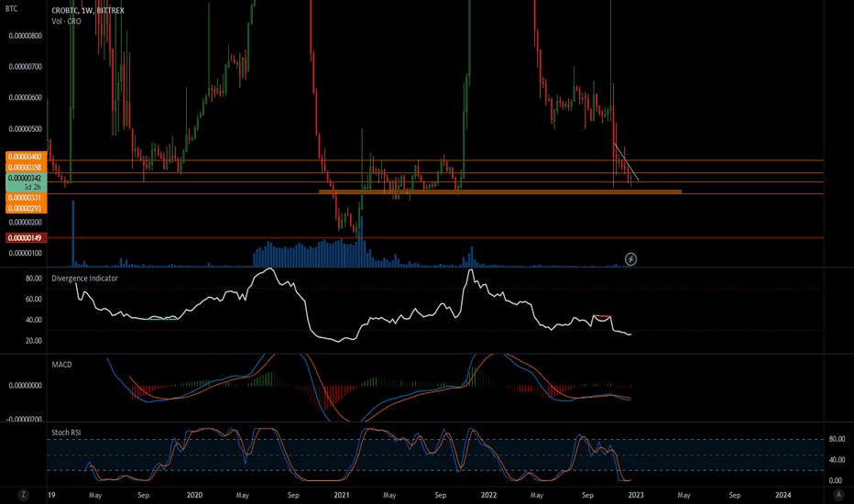
Task: Click the 0.00000600 price axis value
Action: (x=25, y=98)
